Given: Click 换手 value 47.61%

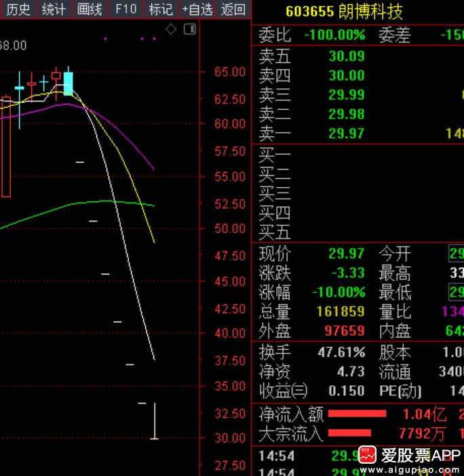Looking at the screenshot, I should tap(342, 353).
